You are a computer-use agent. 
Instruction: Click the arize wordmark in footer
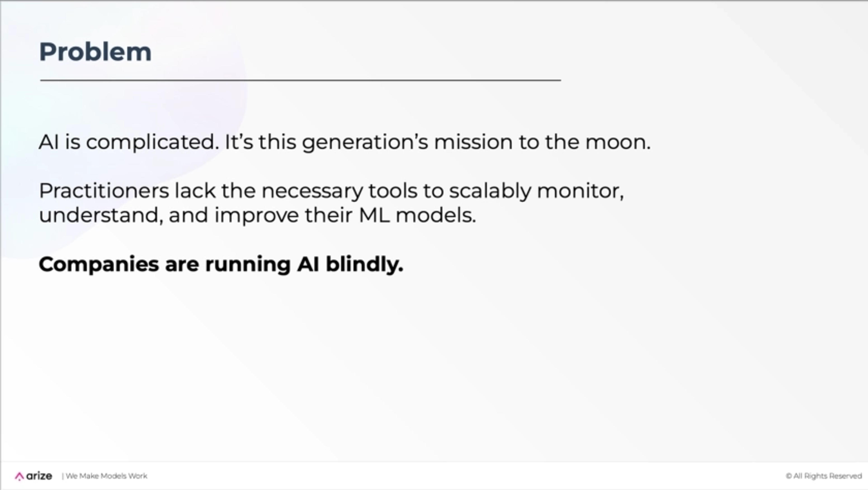click(39, 476)
